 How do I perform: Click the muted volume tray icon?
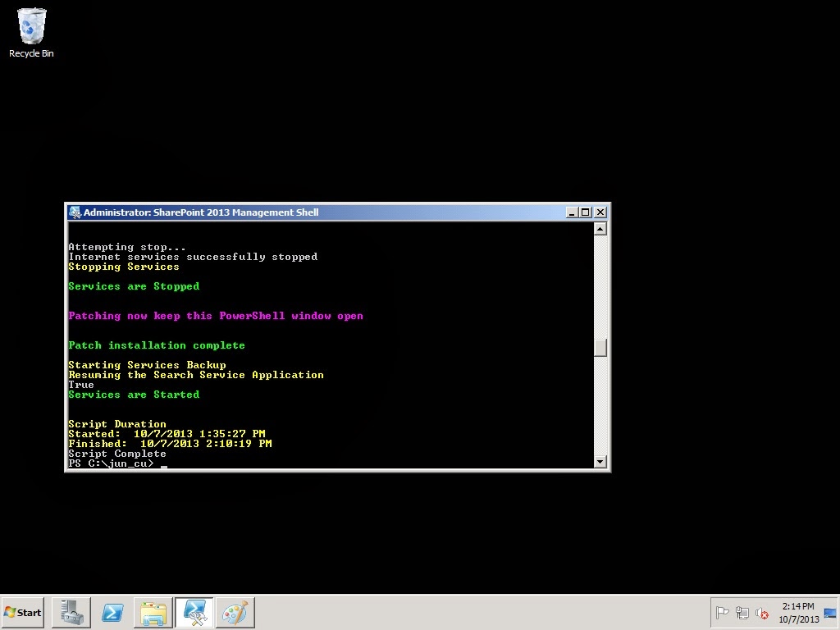pos(762,613)
